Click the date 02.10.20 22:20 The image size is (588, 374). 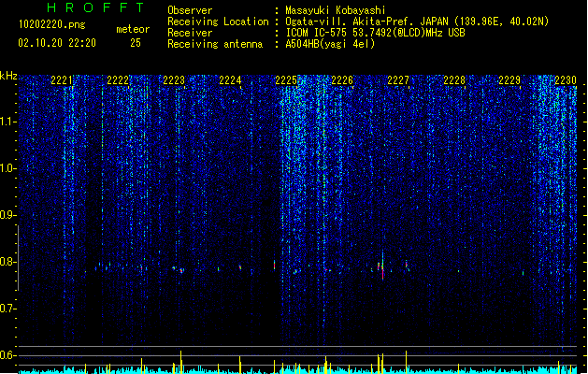point(57,43)
